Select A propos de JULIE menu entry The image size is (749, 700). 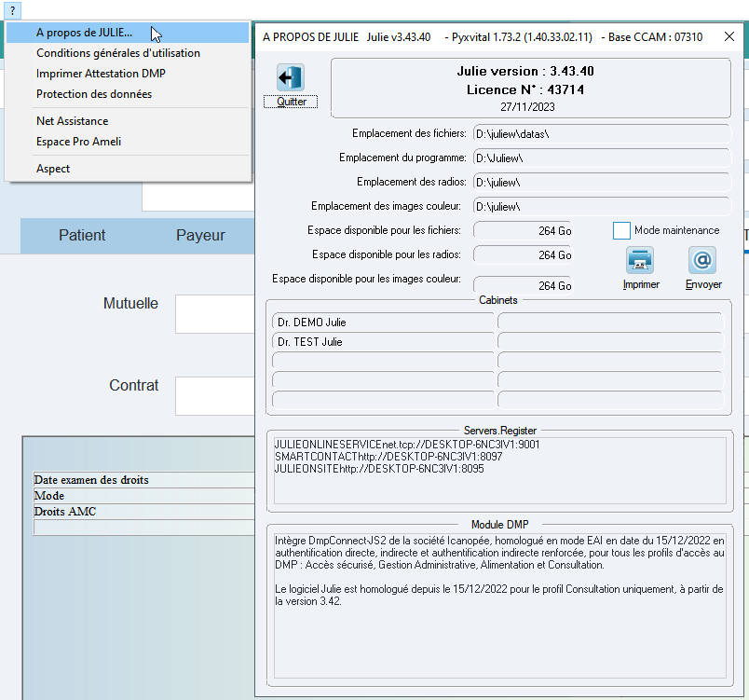tap(84, 33)
